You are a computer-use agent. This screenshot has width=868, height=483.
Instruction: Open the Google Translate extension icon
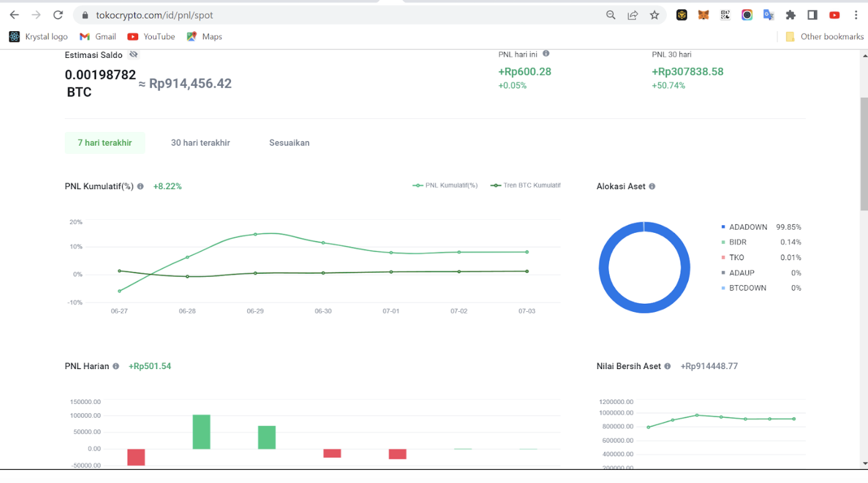pos(768,14)
